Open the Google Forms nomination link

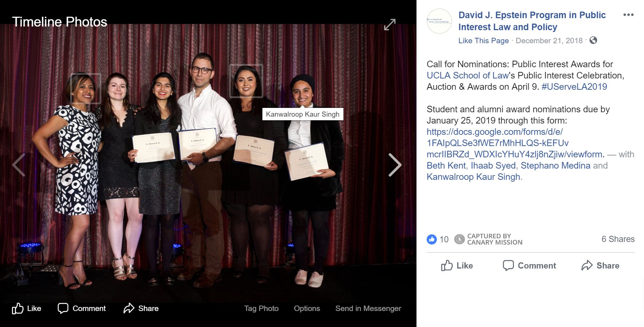pyautogui.click(x=515, y=143)
